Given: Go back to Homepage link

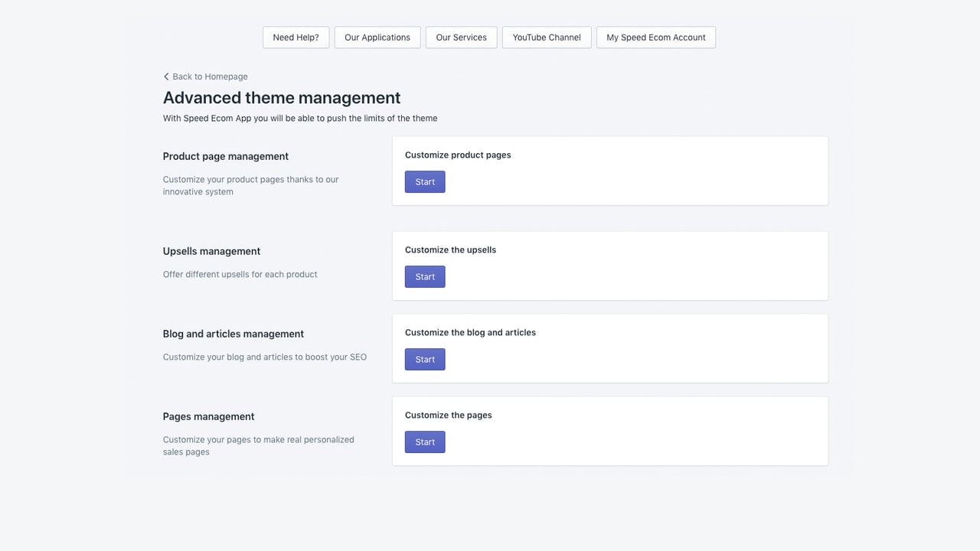Looking at the screenshot, I should point(205,77).
